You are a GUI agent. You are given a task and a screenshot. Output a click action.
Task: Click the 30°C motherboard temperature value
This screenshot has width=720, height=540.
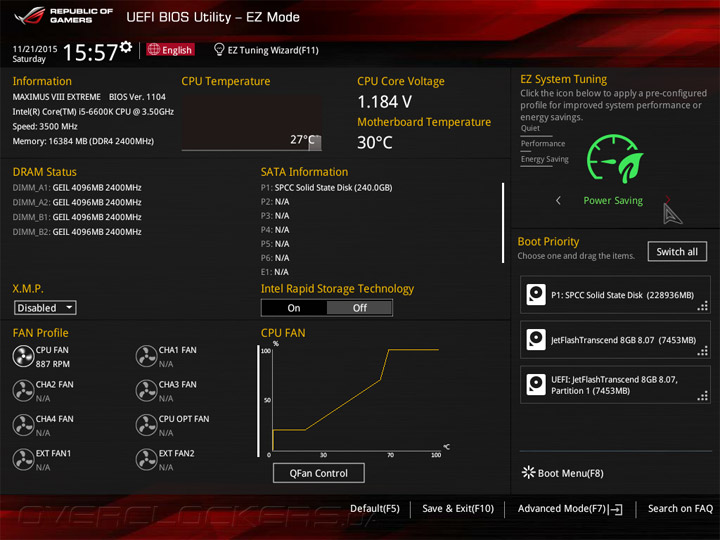375,142
